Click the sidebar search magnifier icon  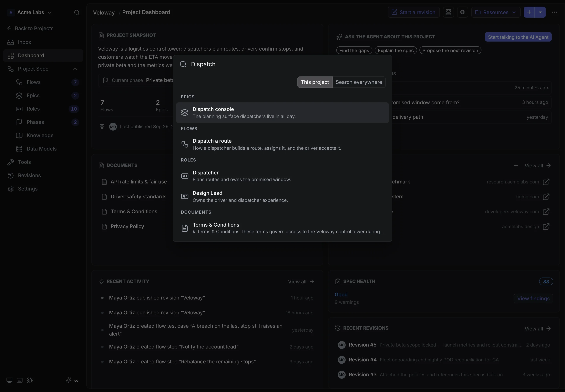pos(77,12)
